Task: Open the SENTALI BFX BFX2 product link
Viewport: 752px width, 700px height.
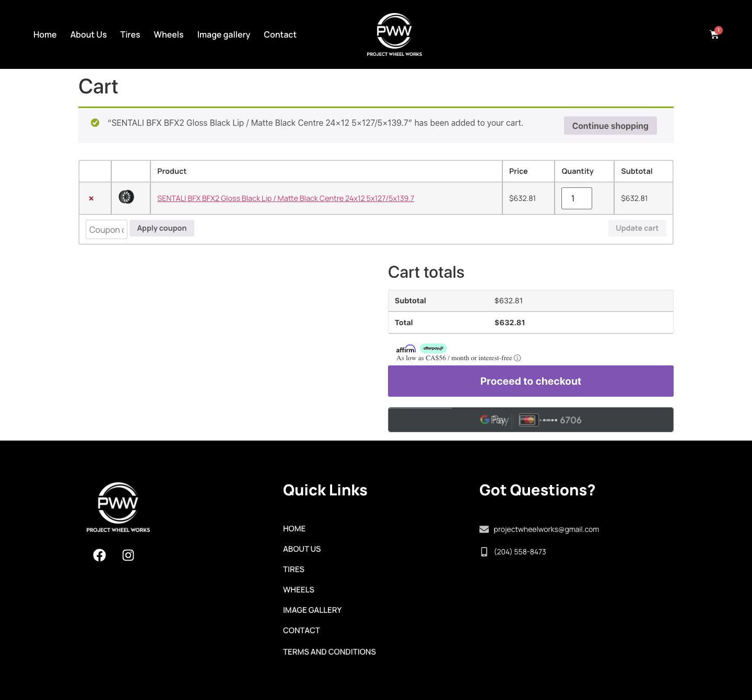Action: coord(286,198)
